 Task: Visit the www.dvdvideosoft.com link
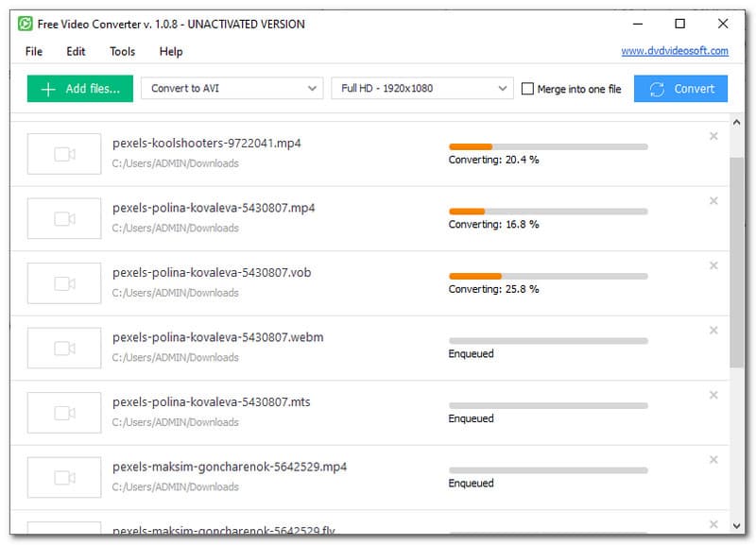click(675, 51)
